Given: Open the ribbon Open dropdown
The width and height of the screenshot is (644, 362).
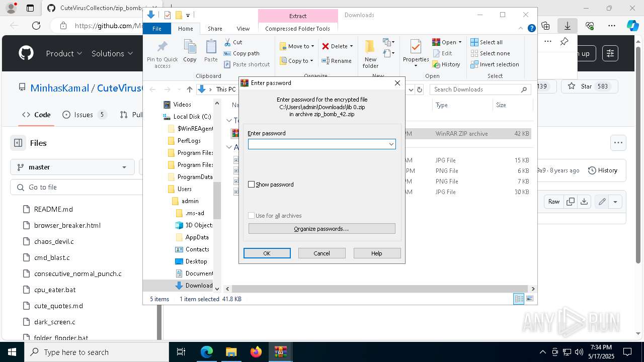Looking at the screenshot, I should tap(447, 42).
